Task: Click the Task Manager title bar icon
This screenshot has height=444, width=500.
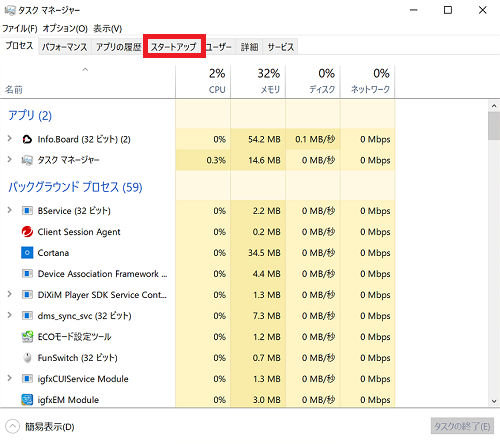Action: [x=10, y=10]
